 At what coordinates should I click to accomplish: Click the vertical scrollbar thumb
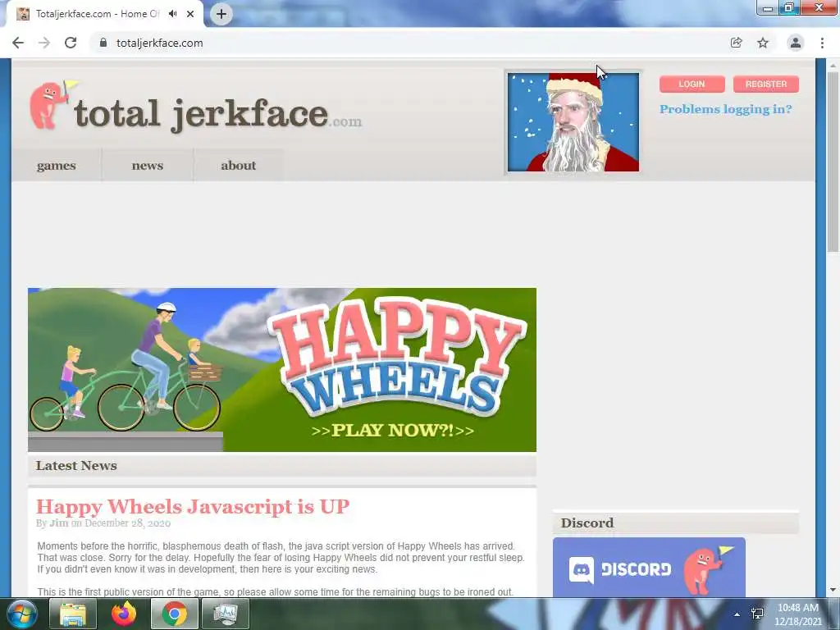tap(833, 162)
